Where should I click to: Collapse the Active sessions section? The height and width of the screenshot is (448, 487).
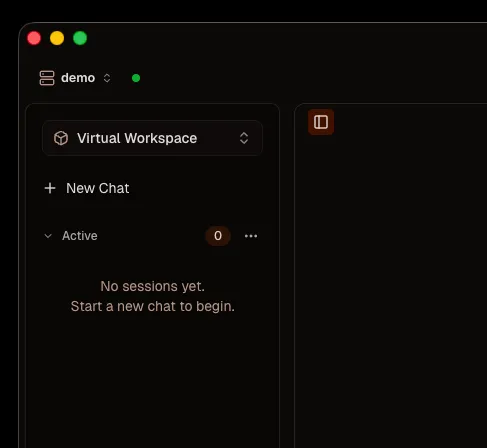[48, 236]
